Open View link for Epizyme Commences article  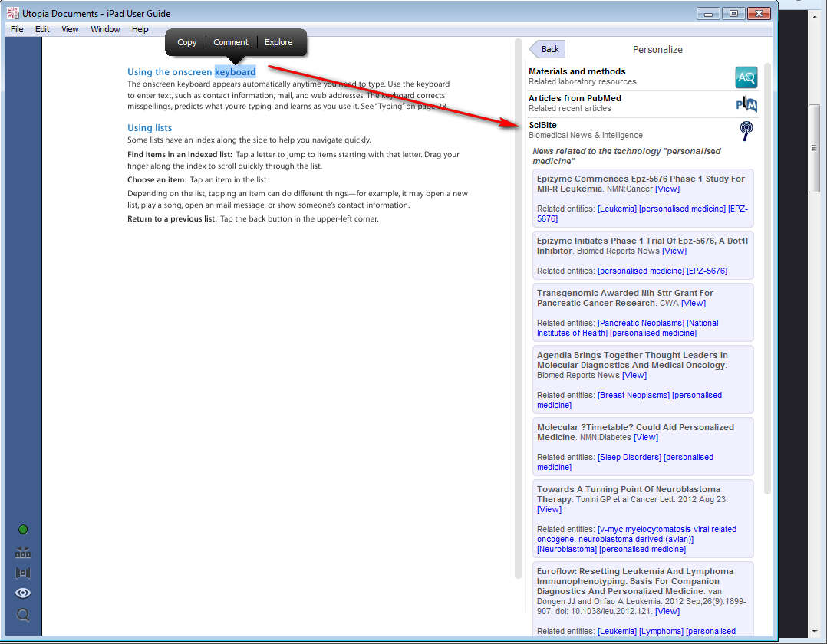pyautogui.click(x=667, y=189)
